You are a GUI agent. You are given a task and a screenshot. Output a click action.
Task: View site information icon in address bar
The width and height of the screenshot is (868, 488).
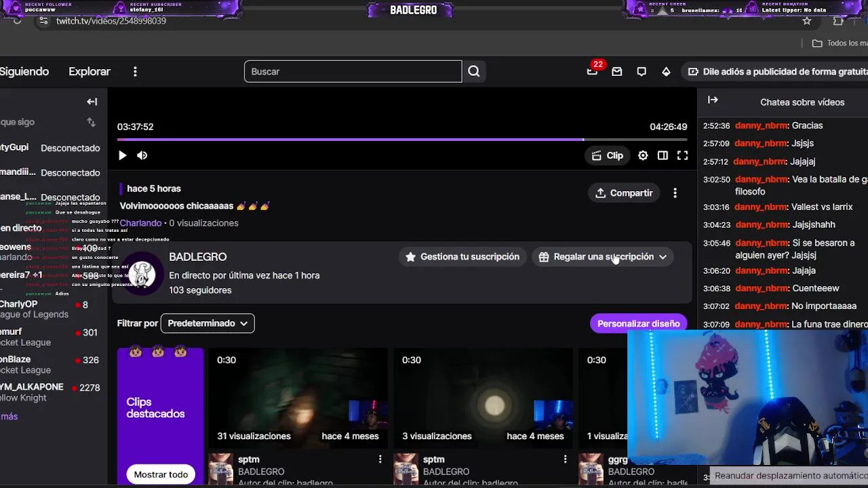tap(43, 21)
